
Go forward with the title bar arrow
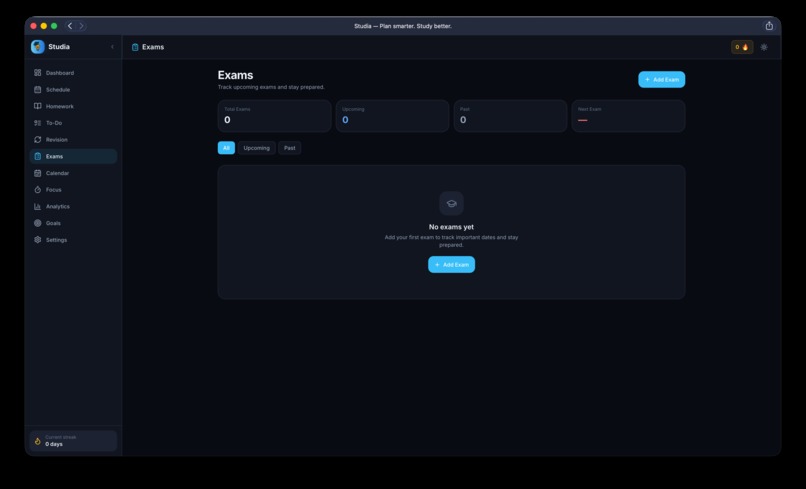pos(81,26)
